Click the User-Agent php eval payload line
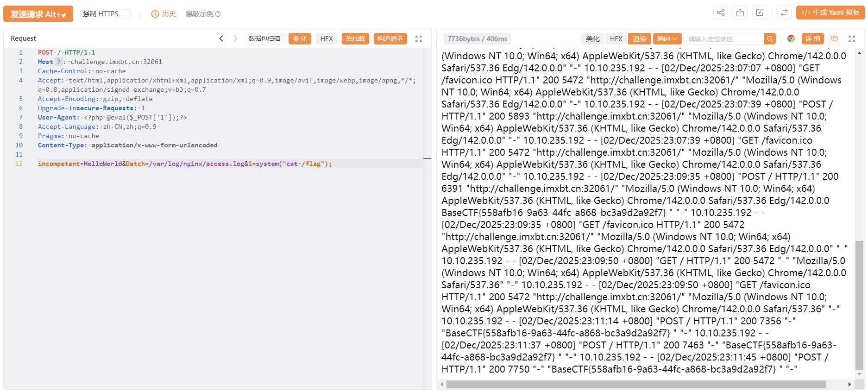 [113, 117]
